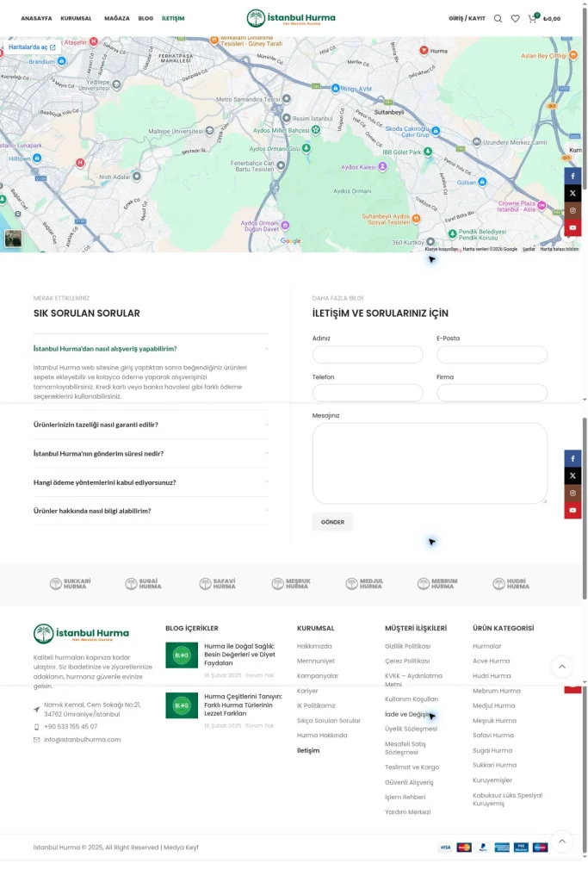Open the search icon in header
Image resolution: width=588 pixels, height=882 pixels.
click(498, 19)
